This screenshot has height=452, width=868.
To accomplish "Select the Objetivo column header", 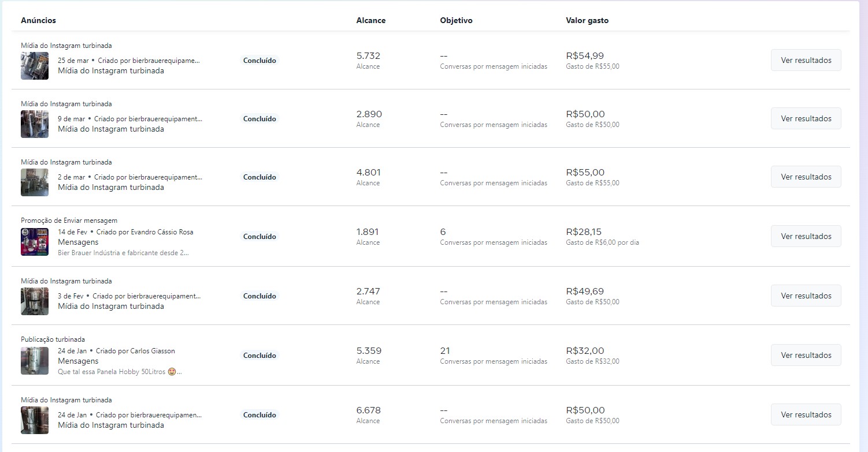I will click(456, 20).
